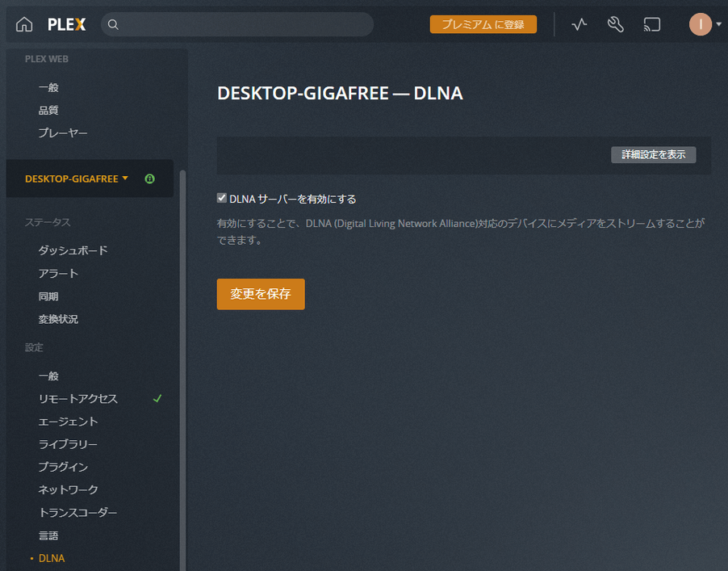Open server 一般 under 設定
728x571 pixels.
[x=48, y=376]
